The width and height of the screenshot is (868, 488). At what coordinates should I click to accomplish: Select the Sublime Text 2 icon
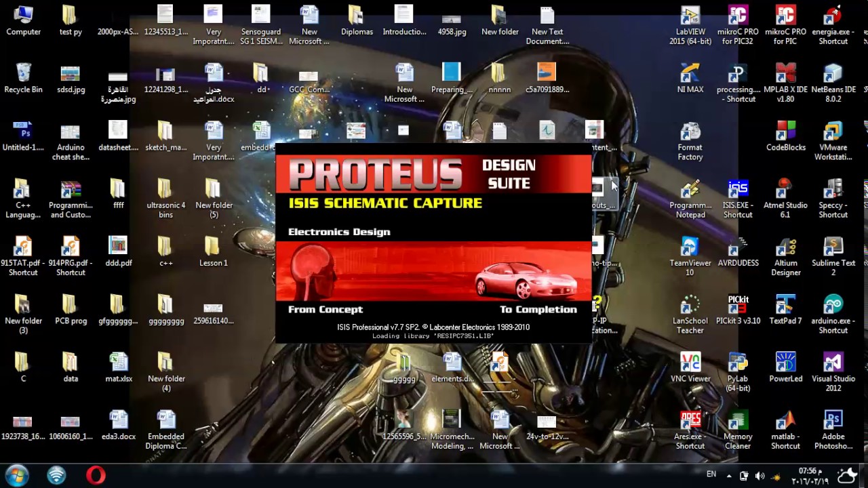(833, 257)
